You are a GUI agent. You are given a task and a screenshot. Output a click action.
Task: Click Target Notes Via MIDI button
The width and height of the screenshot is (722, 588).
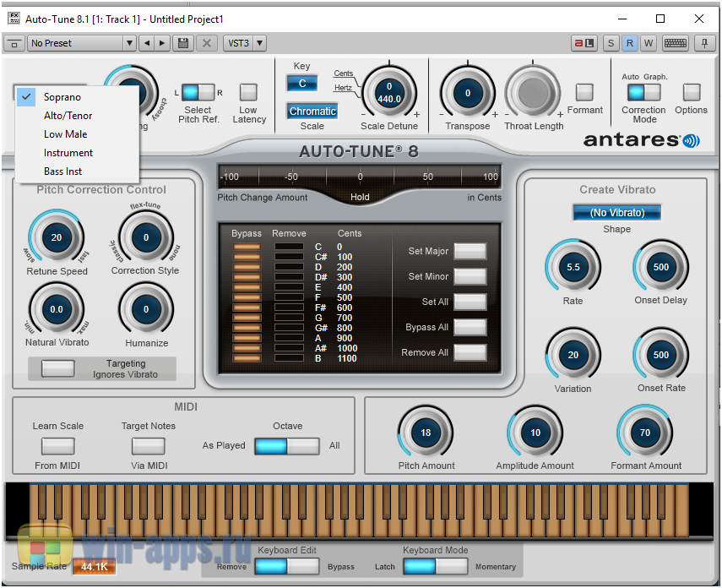149,446
